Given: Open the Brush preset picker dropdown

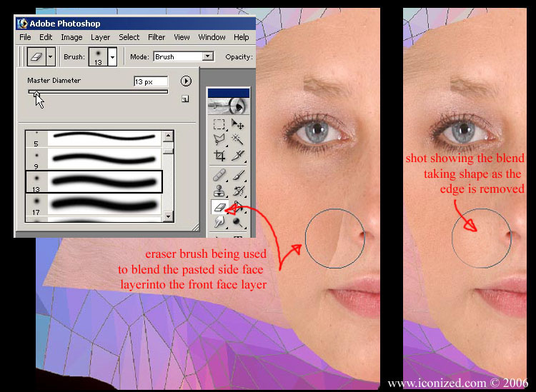Looking at the screenshot, I should [x=112, y=56].
